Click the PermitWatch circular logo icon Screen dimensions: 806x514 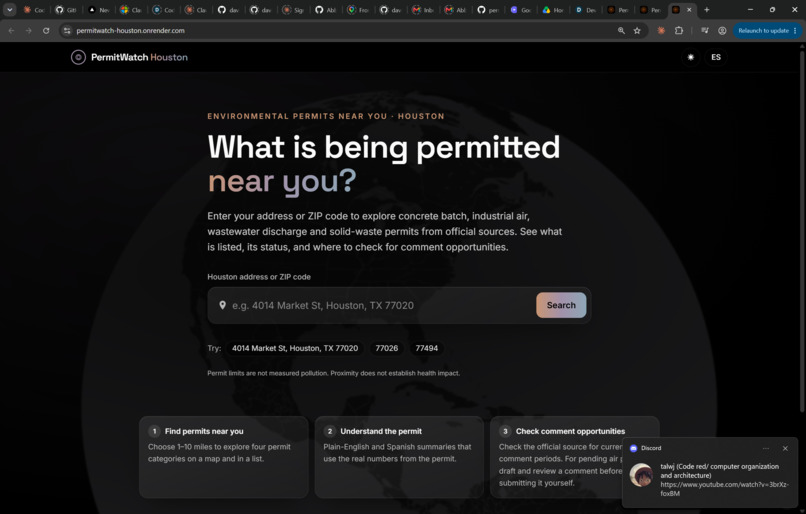[x=78, y=57]
